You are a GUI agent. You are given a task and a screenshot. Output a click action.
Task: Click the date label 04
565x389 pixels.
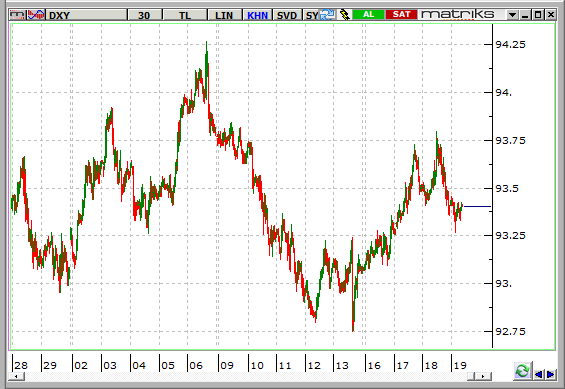(139, 366)
